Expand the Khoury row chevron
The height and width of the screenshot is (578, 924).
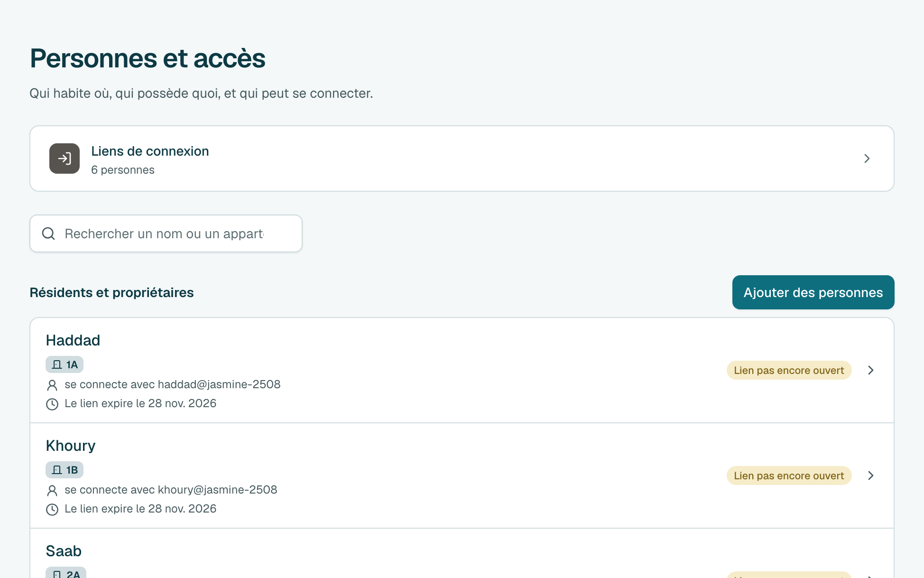click(870, 475)
